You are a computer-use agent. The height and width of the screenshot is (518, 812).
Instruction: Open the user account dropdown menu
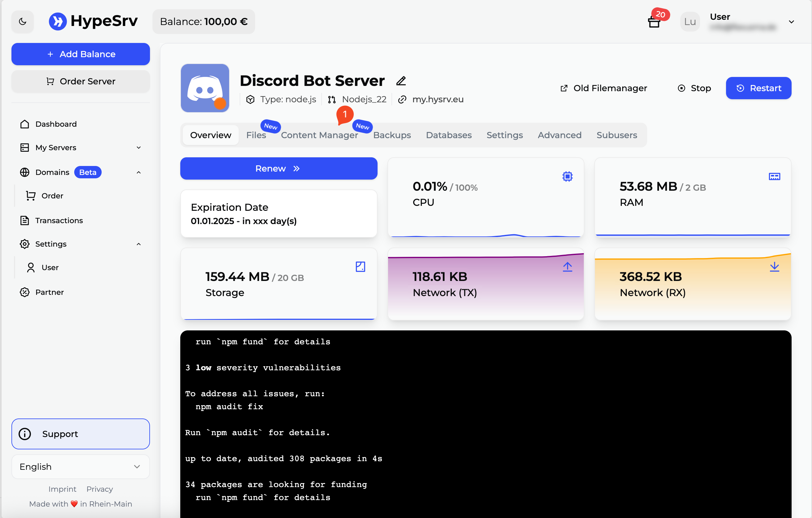click(791, 22)
